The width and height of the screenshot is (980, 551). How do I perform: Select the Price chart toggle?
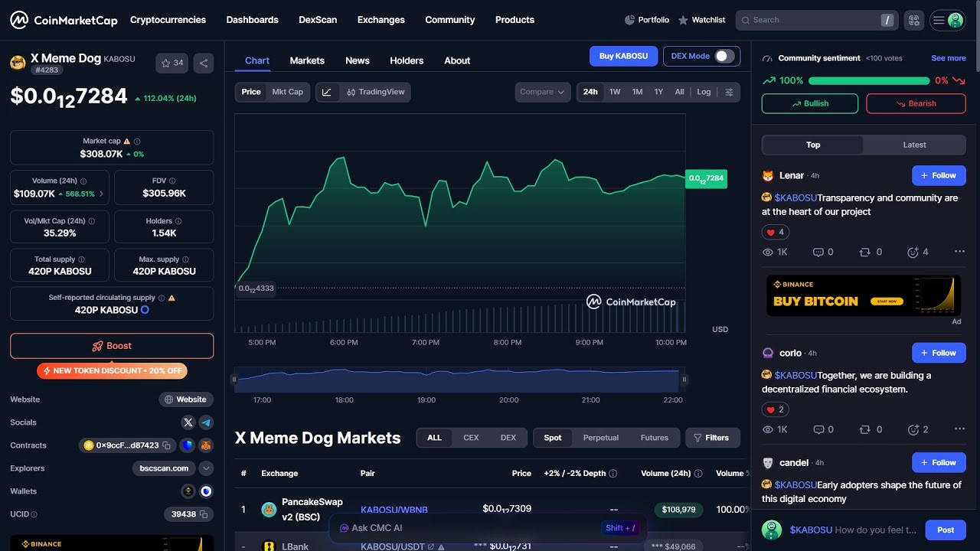(251, 92)
